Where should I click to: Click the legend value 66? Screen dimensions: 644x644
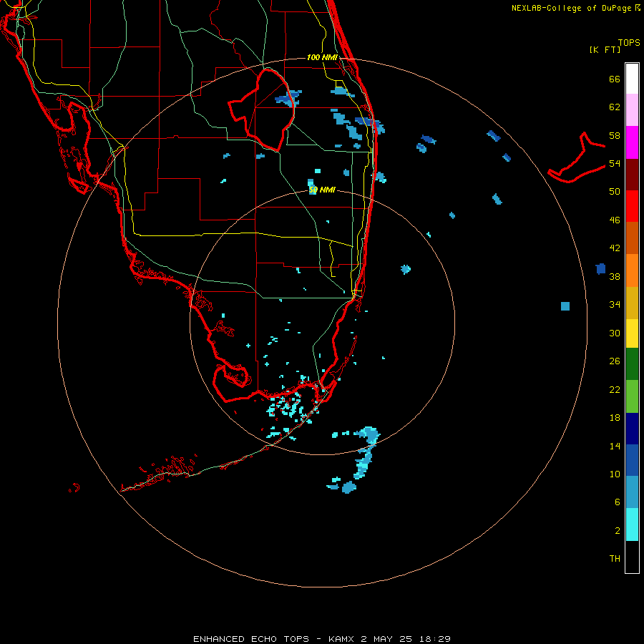coord(615,79)
